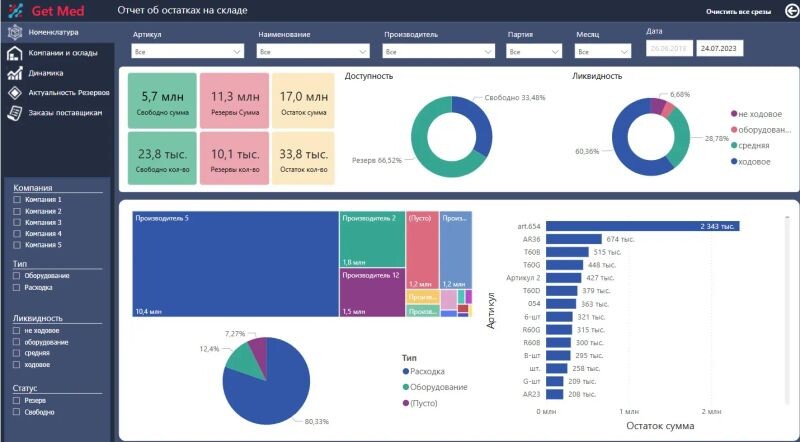800x442 pixels.
Task: Click the Динамика chart icon
Action: click(15, 72)
